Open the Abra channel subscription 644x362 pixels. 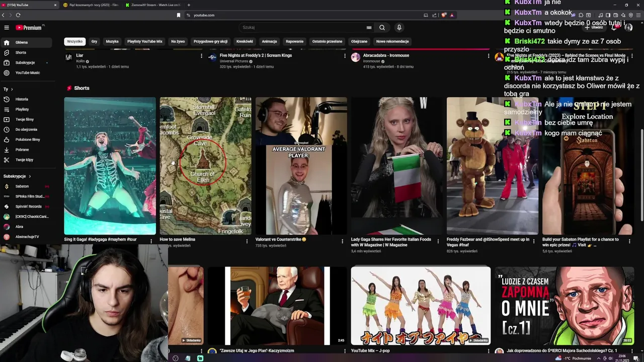26,226
